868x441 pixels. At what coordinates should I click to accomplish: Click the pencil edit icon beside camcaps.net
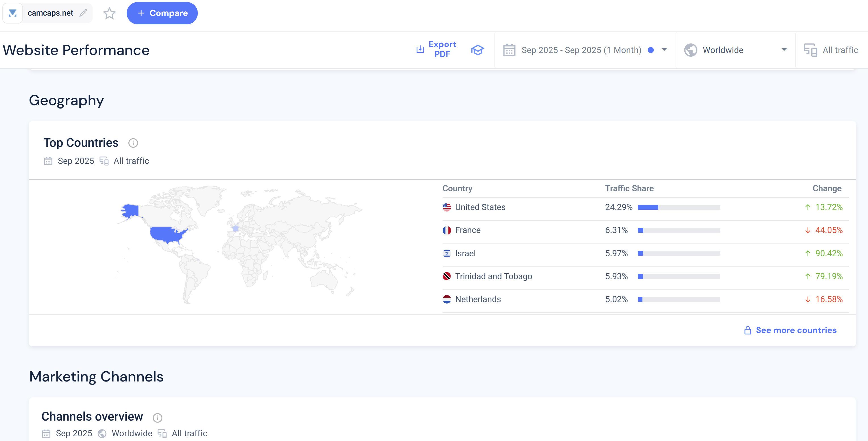point(83,13)
